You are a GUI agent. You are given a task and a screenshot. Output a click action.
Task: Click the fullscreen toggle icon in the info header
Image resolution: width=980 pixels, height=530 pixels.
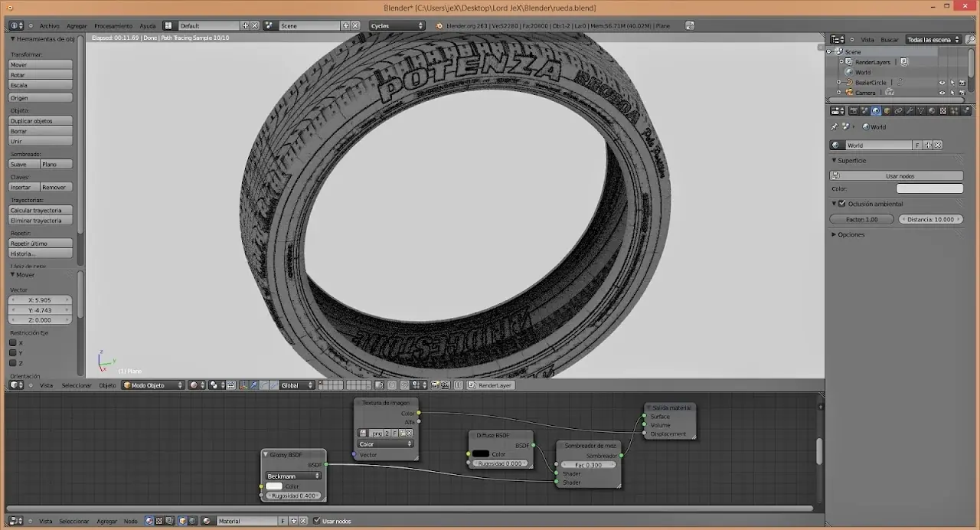690,25
